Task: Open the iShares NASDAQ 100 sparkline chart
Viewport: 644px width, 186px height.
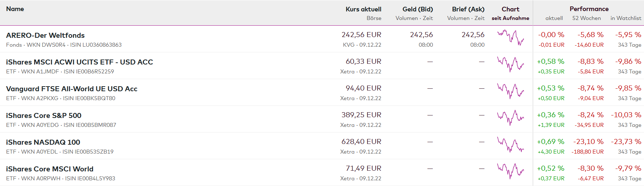Action: (510, 145)
